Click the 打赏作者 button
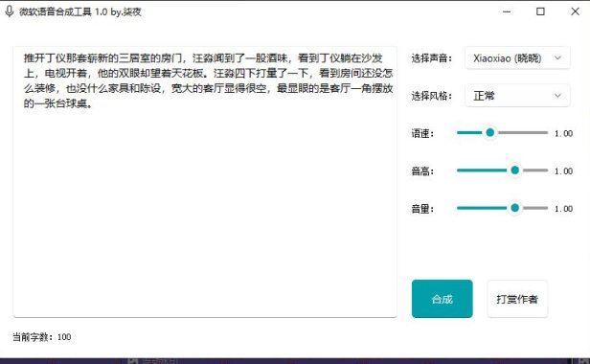This screenshot has height=364, width=590. [517, 299]
